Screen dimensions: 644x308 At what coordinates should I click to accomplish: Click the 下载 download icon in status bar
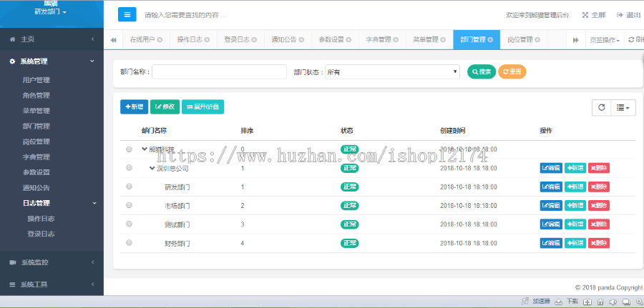point(559,302)
